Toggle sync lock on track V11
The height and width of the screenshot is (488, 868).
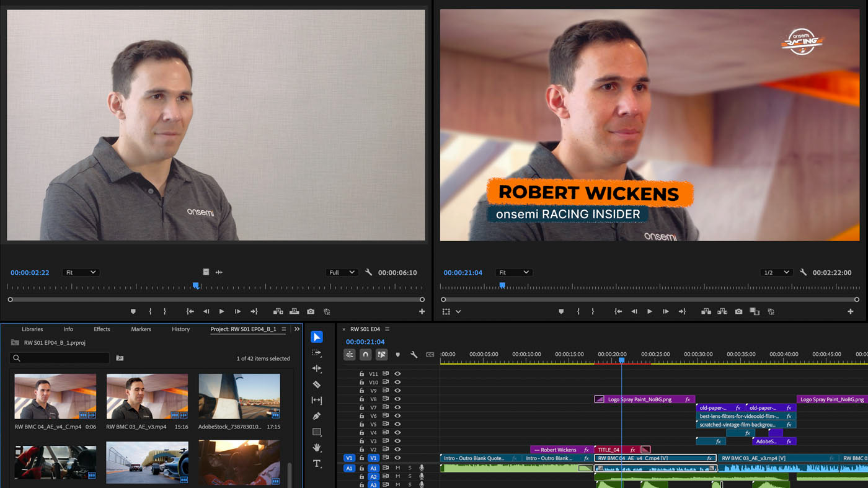click(x=385, y=374)
